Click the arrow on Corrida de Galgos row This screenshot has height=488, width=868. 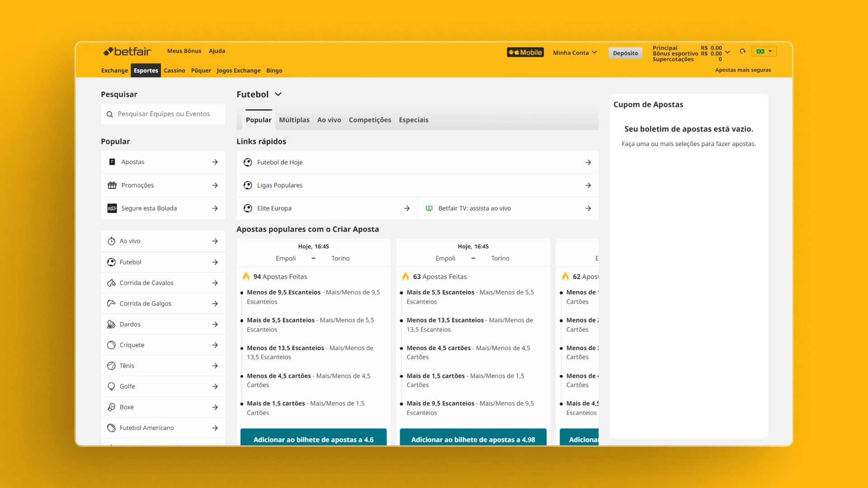point(215,304)
